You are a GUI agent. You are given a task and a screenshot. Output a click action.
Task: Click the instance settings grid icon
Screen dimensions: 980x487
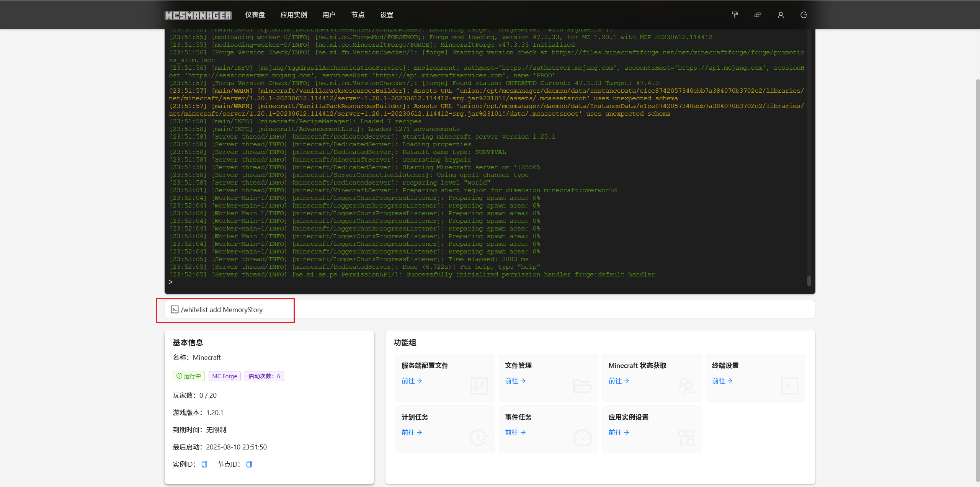pyautogui.click(x=686, y=437)
